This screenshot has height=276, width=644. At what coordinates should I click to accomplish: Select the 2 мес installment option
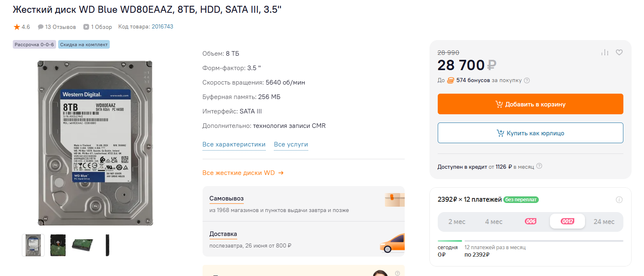pyautogui.click(x=457, y=222)
